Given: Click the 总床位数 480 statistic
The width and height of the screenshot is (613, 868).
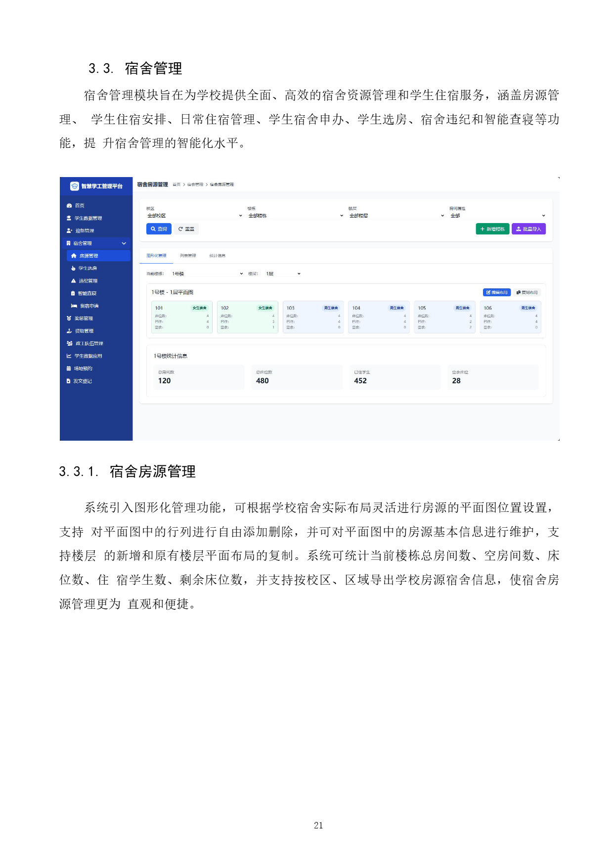Looking at the screenshot, I should click(x=297, y=377).
